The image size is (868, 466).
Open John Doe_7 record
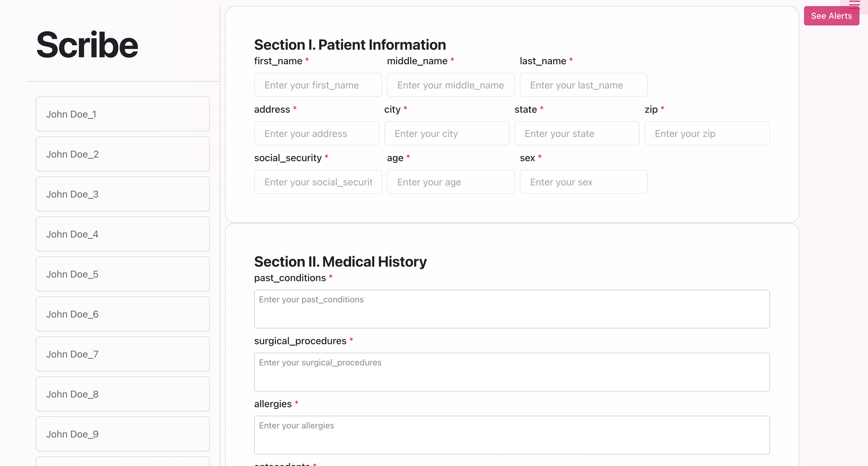pyautogui.click(x=123, y=354)
